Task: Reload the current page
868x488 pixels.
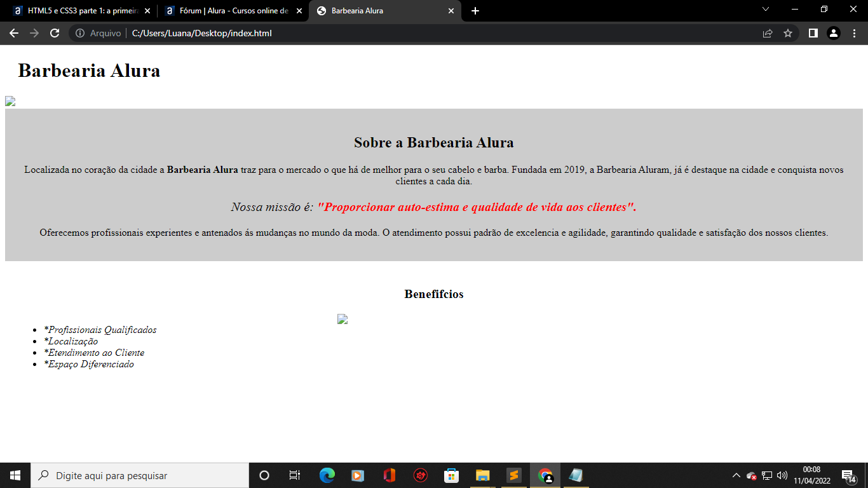Action: [x=55, y=33]
